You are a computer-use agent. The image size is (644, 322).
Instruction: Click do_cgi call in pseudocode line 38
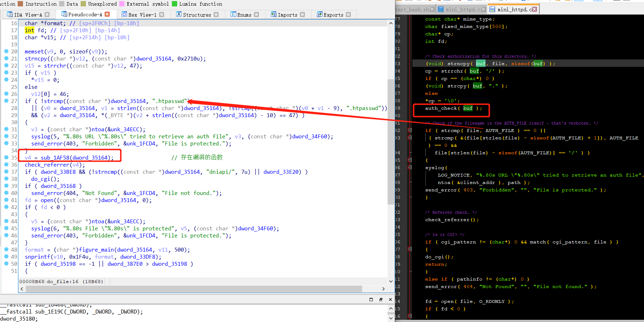(41, 179)
